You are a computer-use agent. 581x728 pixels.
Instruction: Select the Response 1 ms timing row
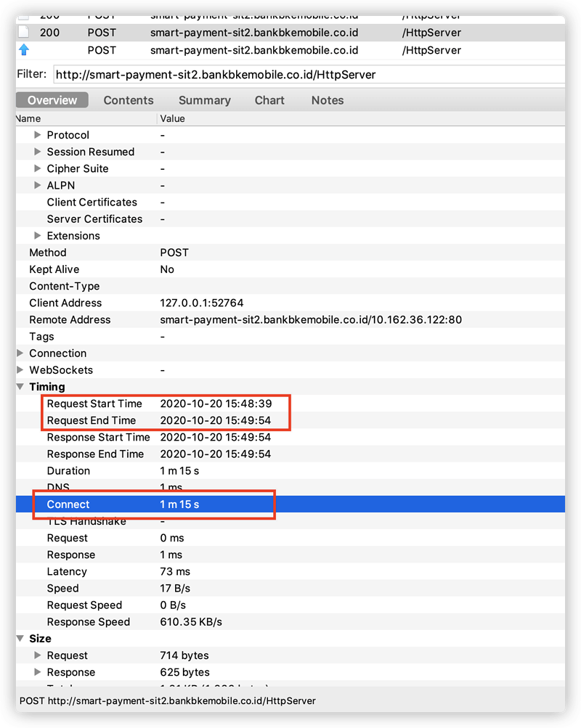click(x=290, y=555)
